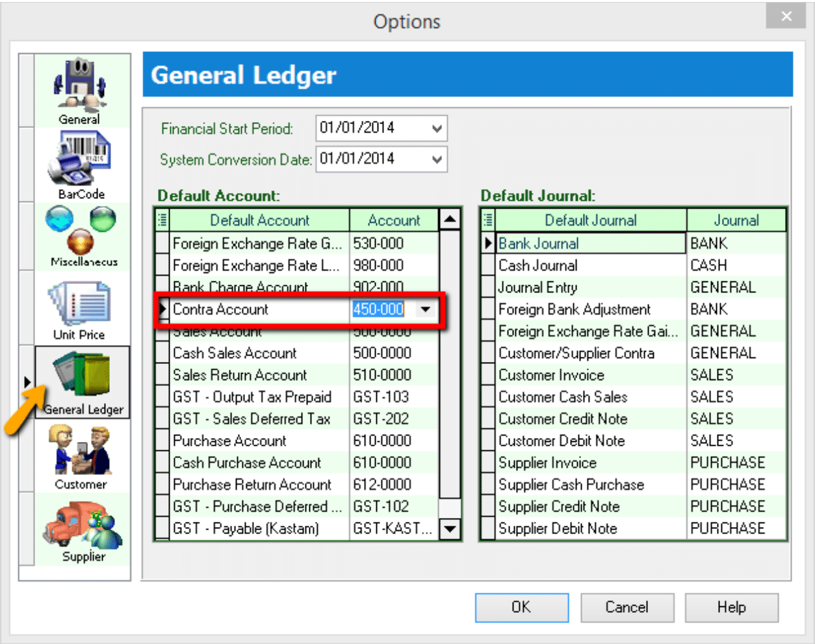815x644 pixels.
Task: Click the Help button
Action: [x=731, y=608]
